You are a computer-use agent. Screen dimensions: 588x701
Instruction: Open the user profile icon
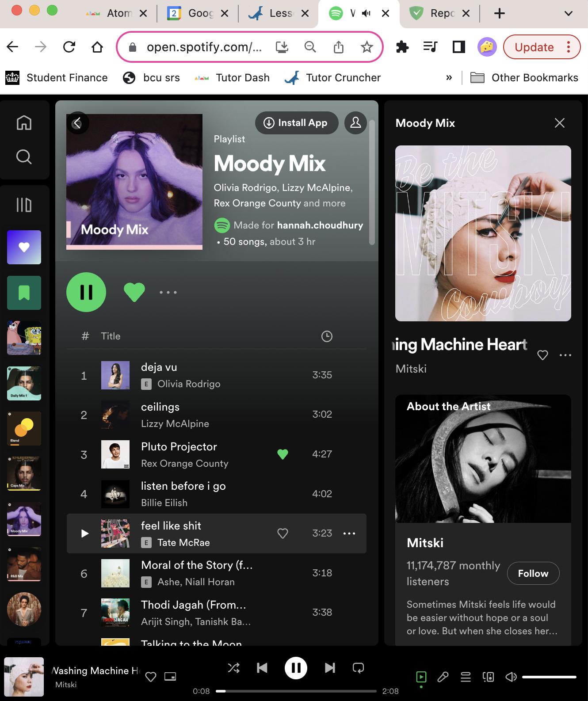pyautogui.click(x=355, y=122)
